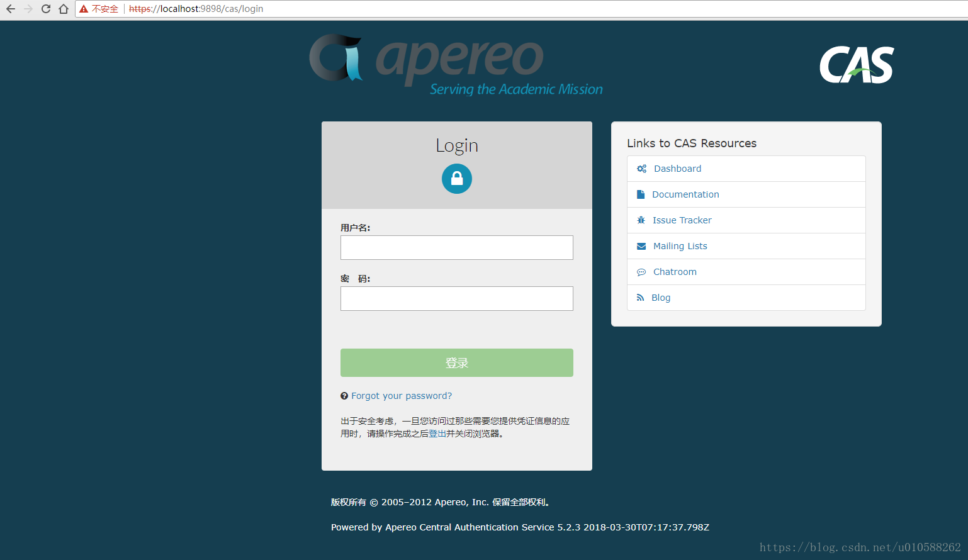Open the Chatroom link
The width and height of the screenshot is (968, 560).
pyautogui.click(x=675, y=272)
